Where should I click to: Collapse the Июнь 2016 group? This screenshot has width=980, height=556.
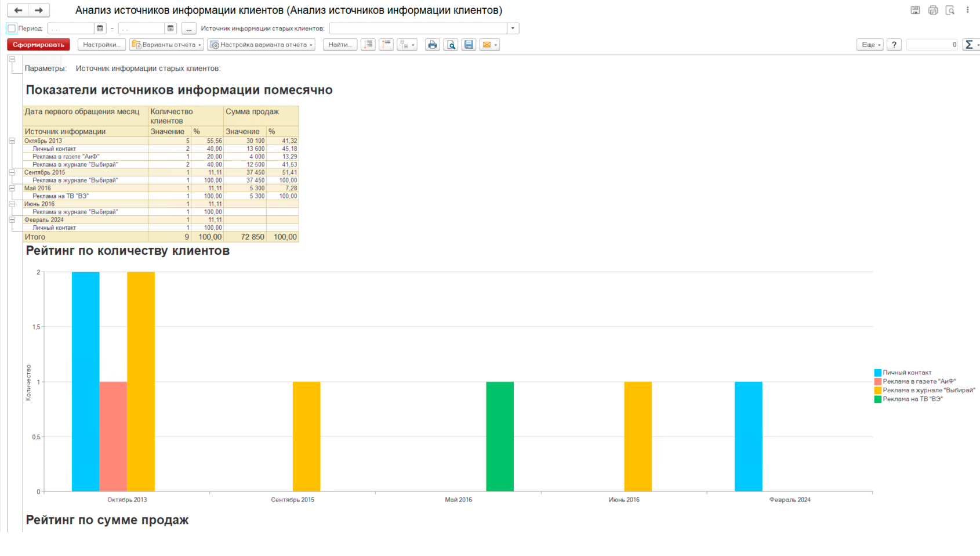tap(12, 204)
